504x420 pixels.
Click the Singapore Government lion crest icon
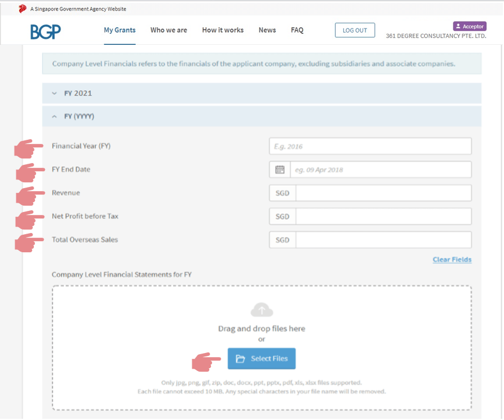click(23, 9)
